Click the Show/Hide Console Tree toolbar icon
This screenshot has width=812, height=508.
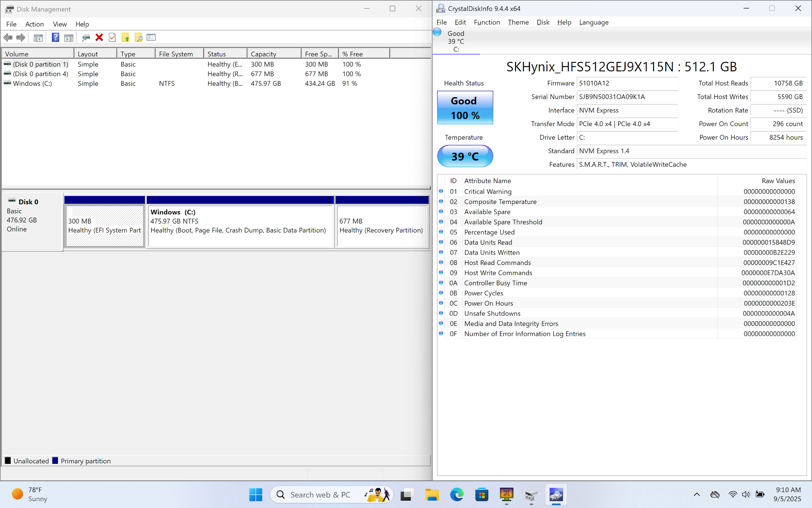click(x=38, y=37)
